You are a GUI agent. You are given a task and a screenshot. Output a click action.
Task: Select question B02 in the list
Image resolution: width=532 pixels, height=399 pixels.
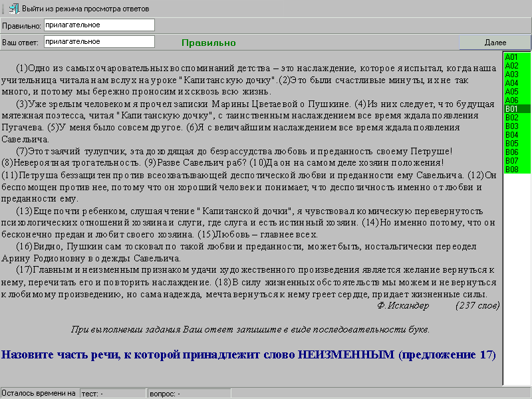(x=517, y=118)
